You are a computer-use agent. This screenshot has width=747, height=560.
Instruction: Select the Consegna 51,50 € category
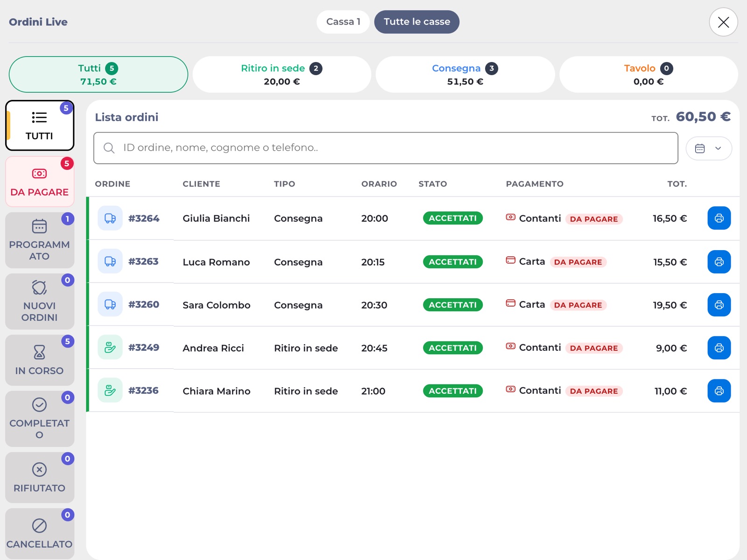tap(465, 75)
